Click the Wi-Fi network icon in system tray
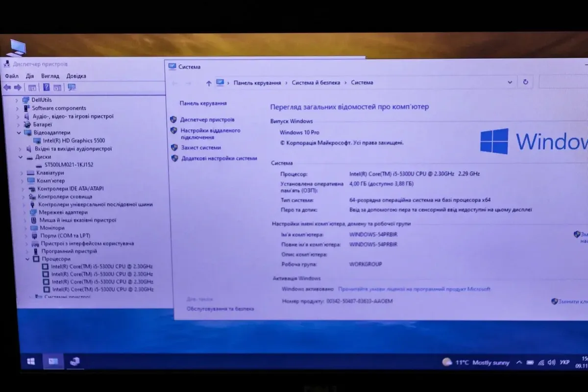This screenshot has height=392, width=588. coord(541,363)
